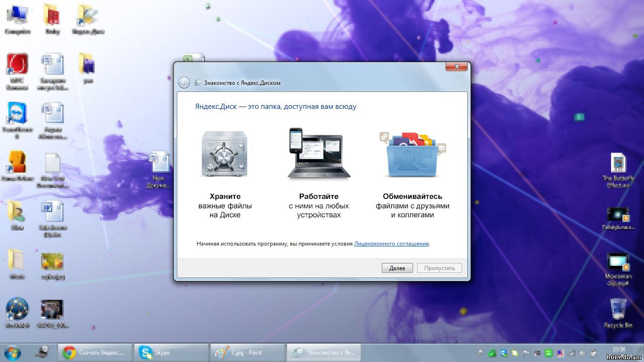Click the silver safe icon above Храните
The height and width of the screenshot is (362, 644).
pyautogui.click(x=224, y=154)
